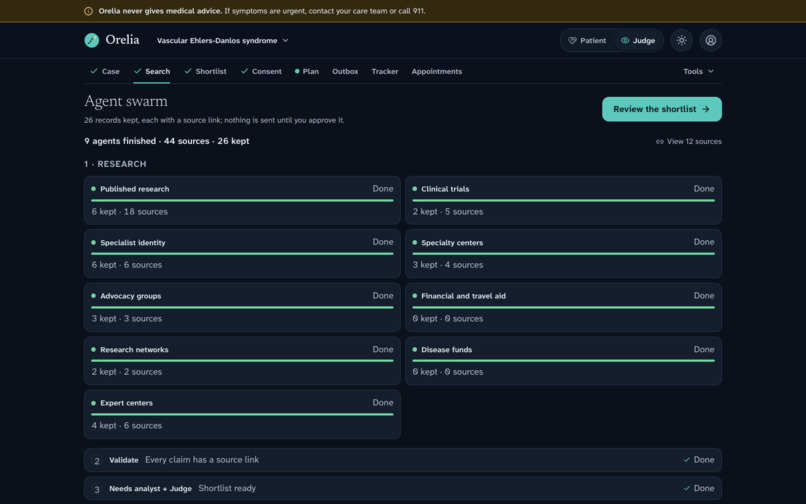The height and width of the screenshot is (504, 806).
Task: Click the teal dot on Plan tab
Action: tap(297, 71)
